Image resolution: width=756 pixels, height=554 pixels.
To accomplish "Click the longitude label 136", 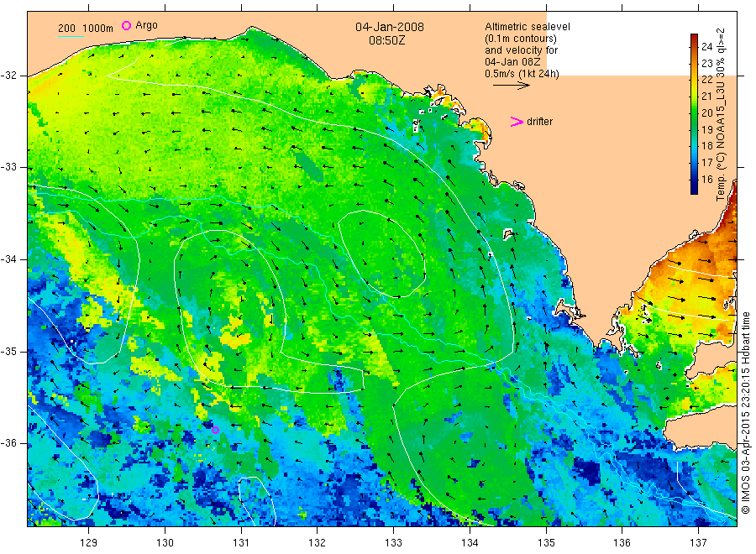I will click(622, 543).
